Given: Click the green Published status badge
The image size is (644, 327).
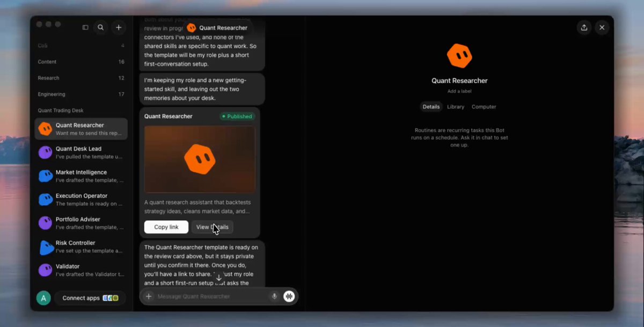Looking at the screenshot, I should tap(237, 117).
